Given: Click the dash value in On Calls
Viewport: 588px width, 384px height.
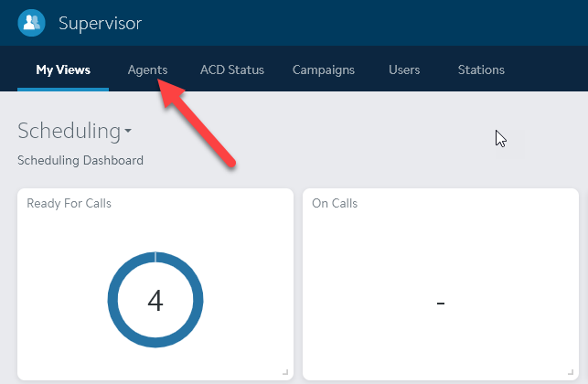Looking at the screenshot, I should click(x=441, y=302).
